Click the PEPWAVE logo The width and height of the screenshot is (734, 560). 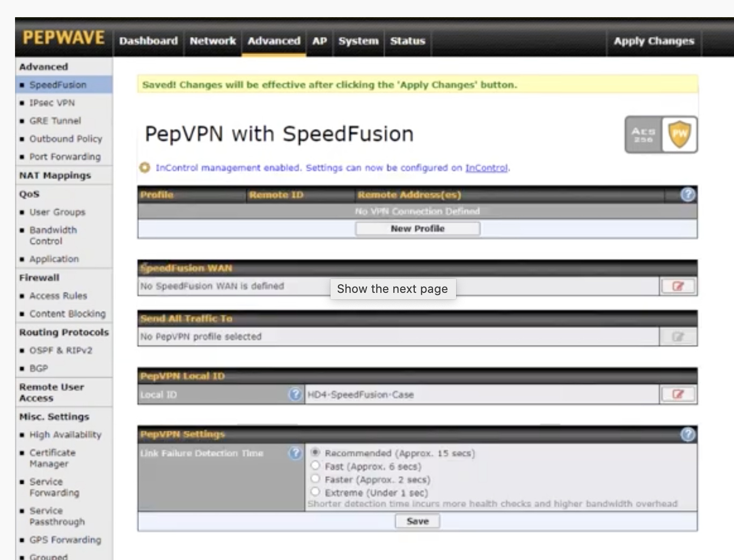(x=63, y=38)
